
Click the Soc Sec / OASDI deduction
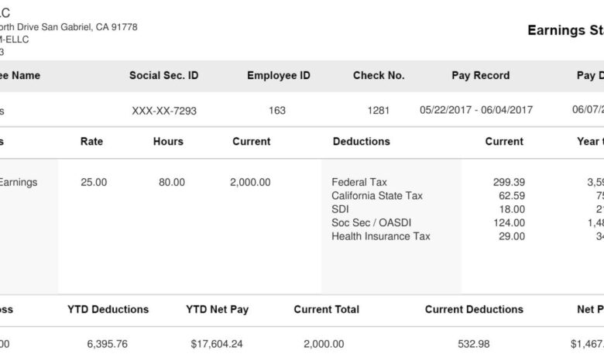(372, 223)
